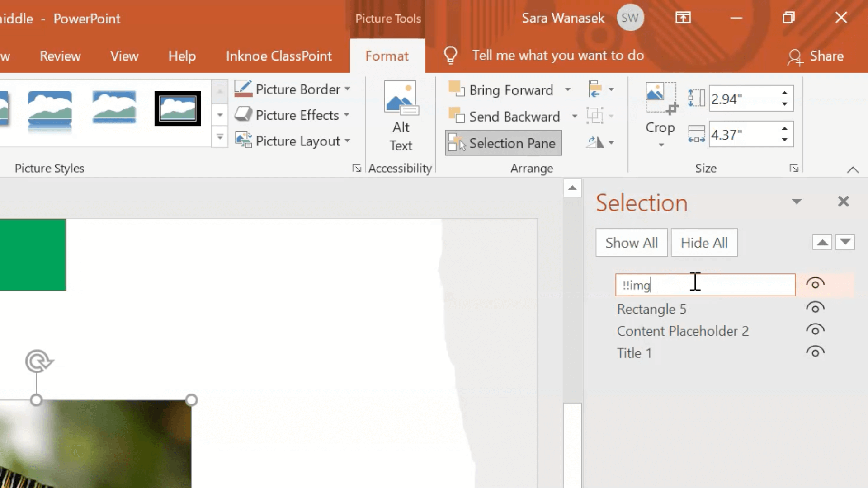Open the Format ribbon tab
This screenshot has width=868, height=488.
point(387,56)
